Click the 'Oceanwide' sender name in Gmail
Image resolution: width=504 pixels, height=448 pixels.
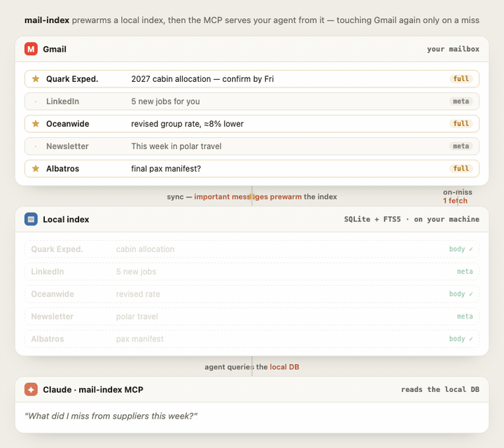(x=68, y=124)
